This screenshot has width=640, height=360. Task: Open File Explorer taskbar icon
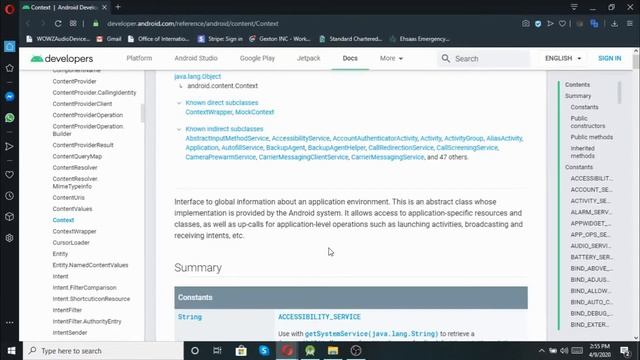point(333,351)
